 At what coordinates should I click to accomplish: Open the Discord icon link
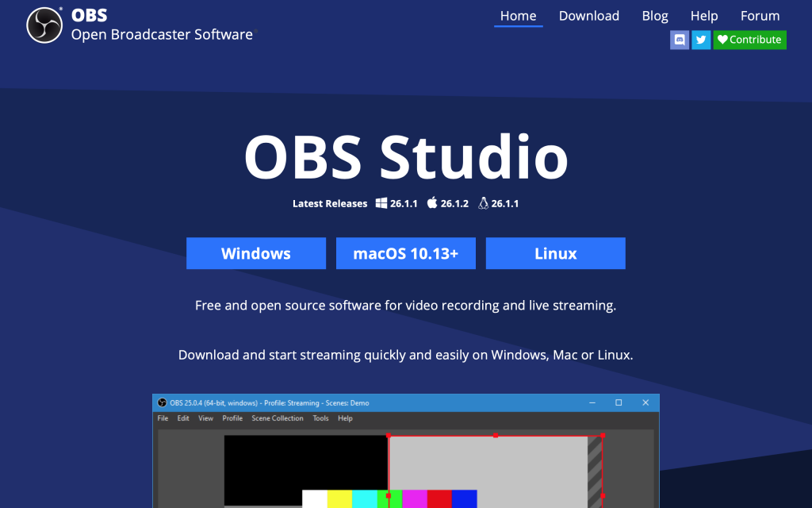(x=679, y=40)
